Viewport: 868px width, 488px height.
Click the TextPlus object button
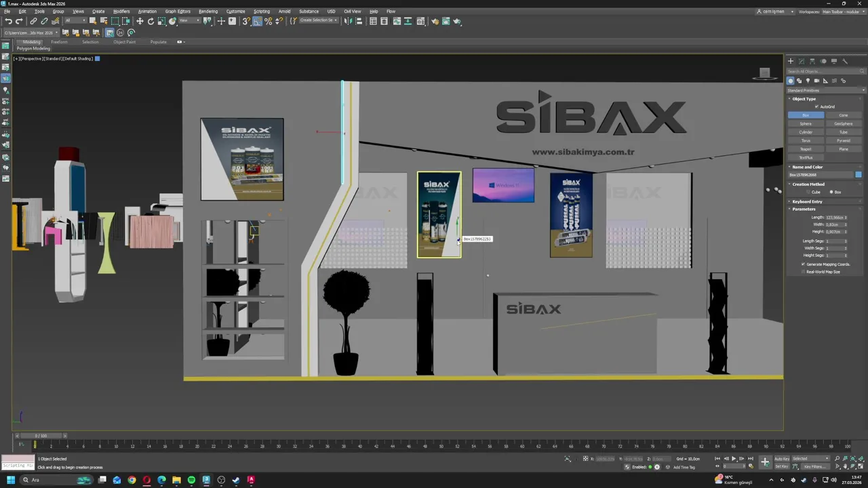coord(806,157)
